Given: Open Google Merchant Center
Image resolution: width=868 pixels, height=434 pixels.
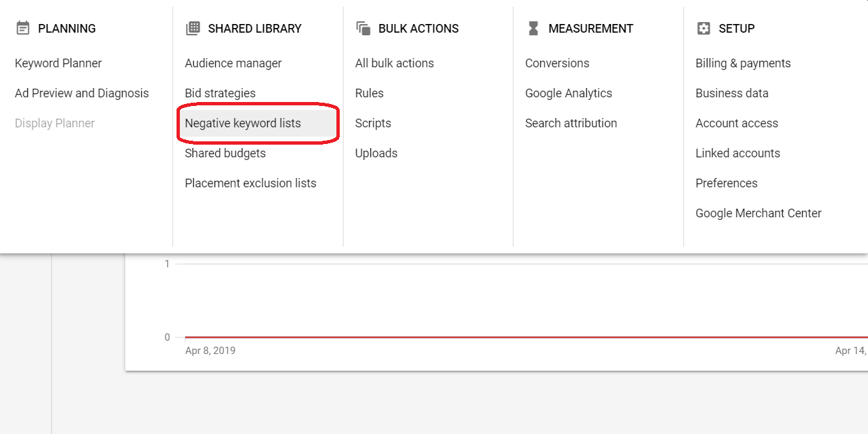Looking at the screenshot, I should click(758, 213).
